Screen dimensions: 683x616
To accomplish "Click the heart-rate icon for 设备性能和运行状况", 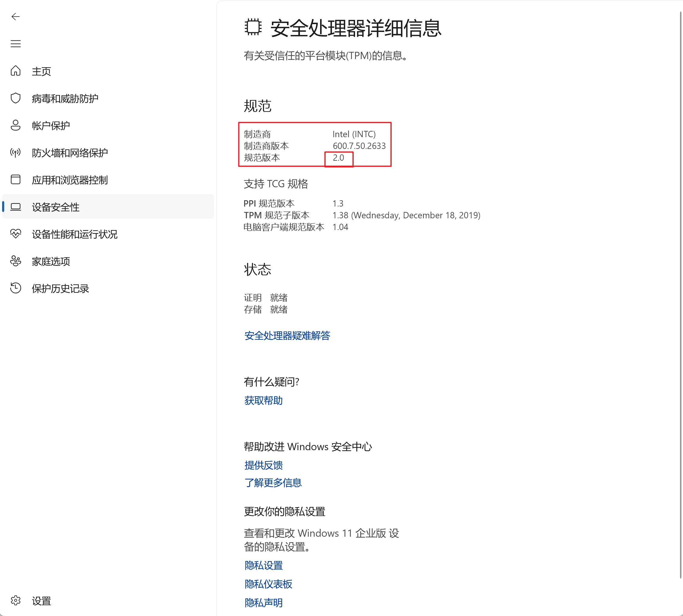I will 16,234.
